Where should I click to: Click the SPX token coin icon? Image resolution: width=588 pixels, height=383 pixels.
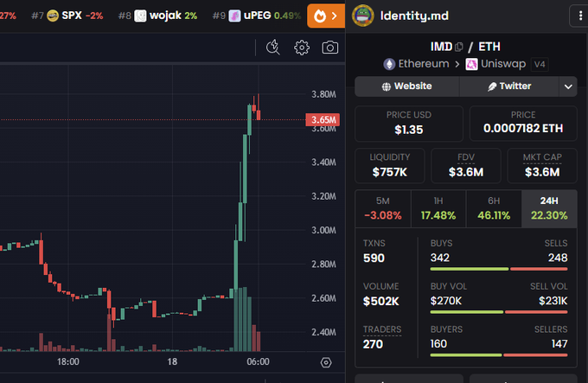click(53, 16)
